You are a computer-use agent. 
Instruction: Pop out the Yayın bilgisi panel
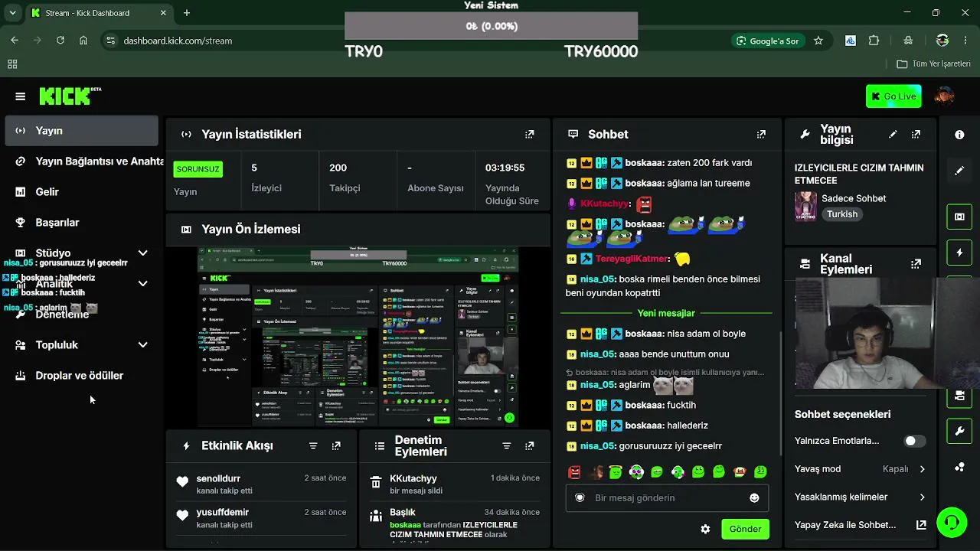[x=916, y=134]
